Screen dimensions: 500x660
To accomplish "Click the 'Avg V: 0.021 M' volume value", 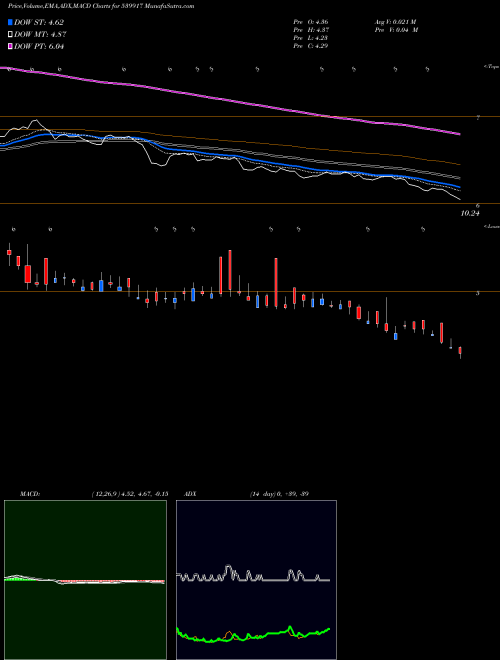I will [395, 22].
